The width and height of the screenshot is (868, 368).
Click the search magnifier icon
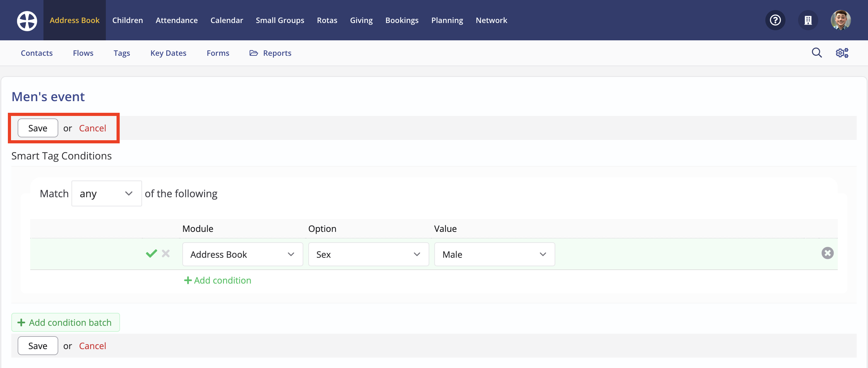[x=816, y=53]
